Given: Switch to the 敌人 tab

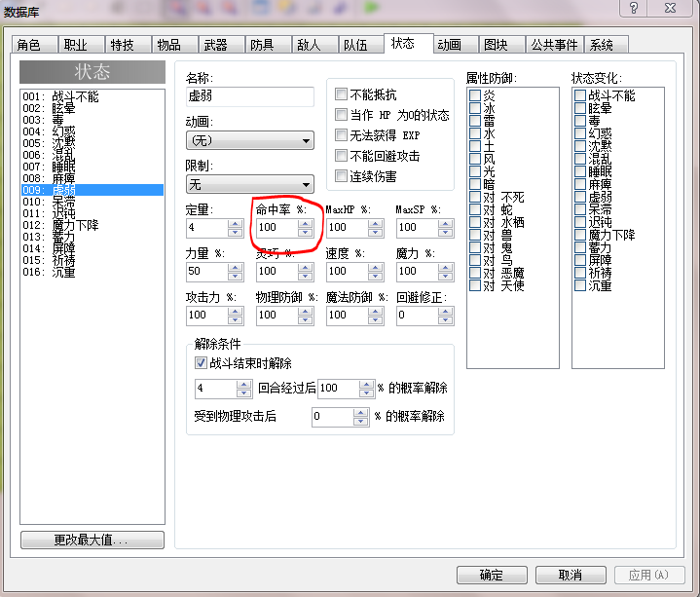Looking at the screenshot, I should tap(314, 45).
